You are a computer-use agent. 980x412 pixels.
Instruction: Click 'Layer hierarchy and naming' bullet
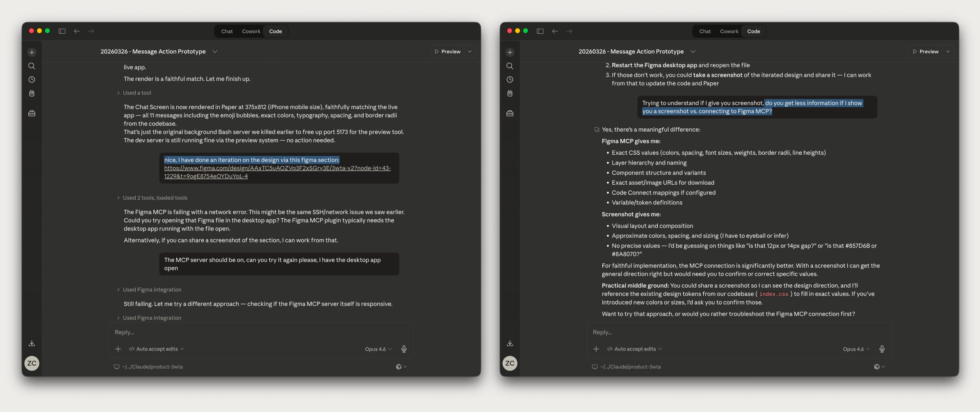(x=649, y=163)
